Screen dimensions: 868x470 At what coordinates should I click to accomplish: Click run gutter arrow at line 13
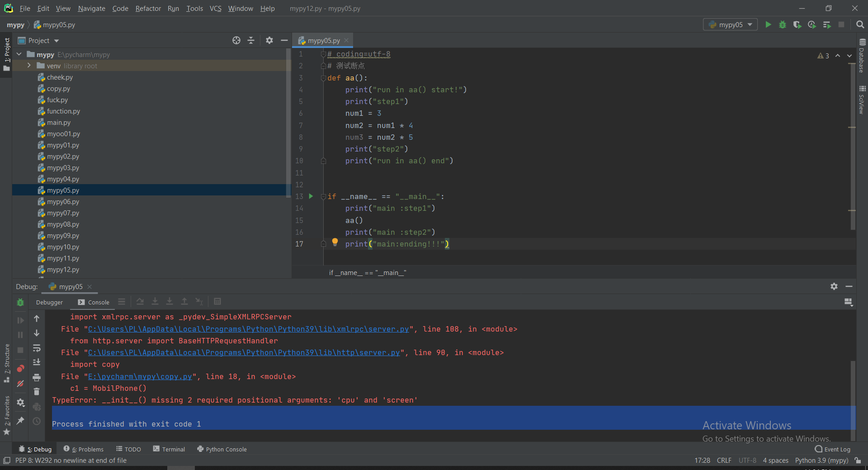tap(311, 196)
